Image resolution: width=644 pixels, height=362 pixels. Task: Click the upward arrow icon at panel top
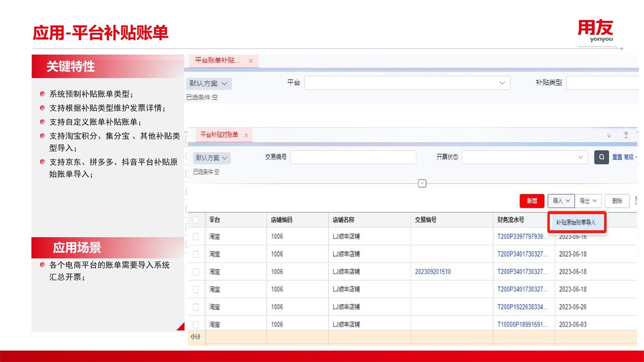[626, 135]
